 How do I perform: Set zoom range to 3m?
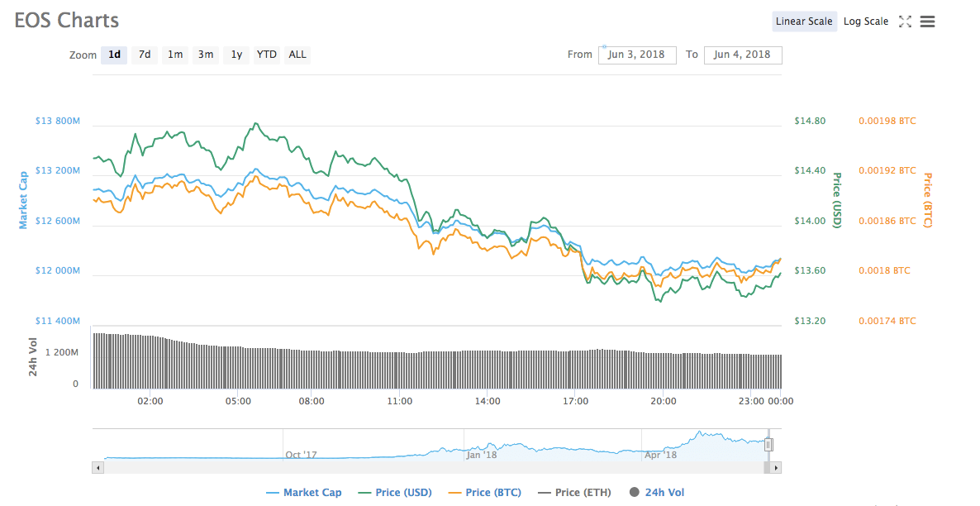[206, 55]
